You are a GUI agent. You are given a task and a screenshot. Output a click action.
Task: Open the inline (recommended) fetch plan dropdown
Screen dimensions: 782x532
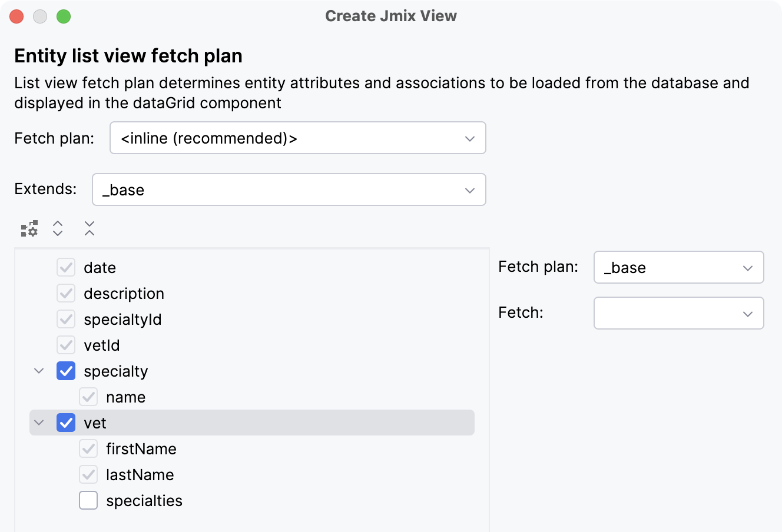click(x=297, y=138)
